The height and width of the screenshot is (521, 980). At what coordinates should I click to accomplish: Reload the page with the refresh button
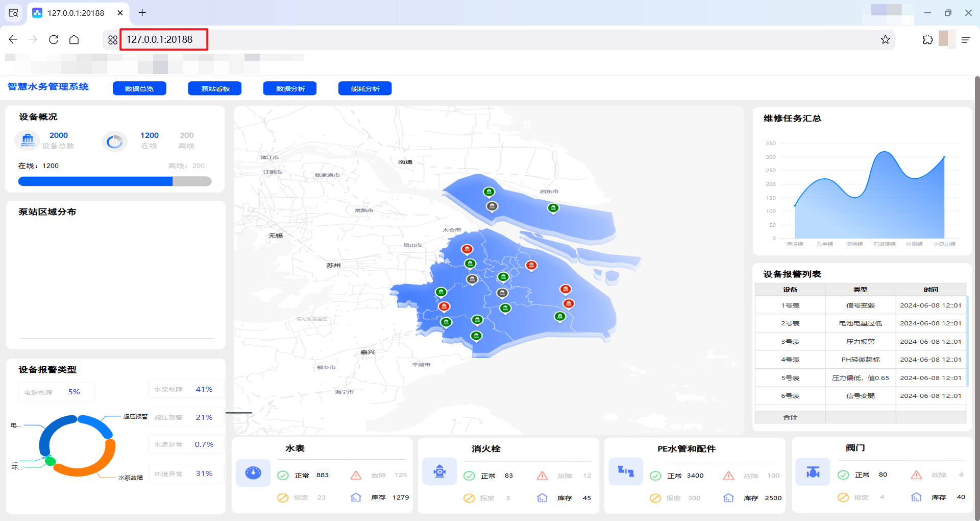pyautogui.click(x=54, y=40)
